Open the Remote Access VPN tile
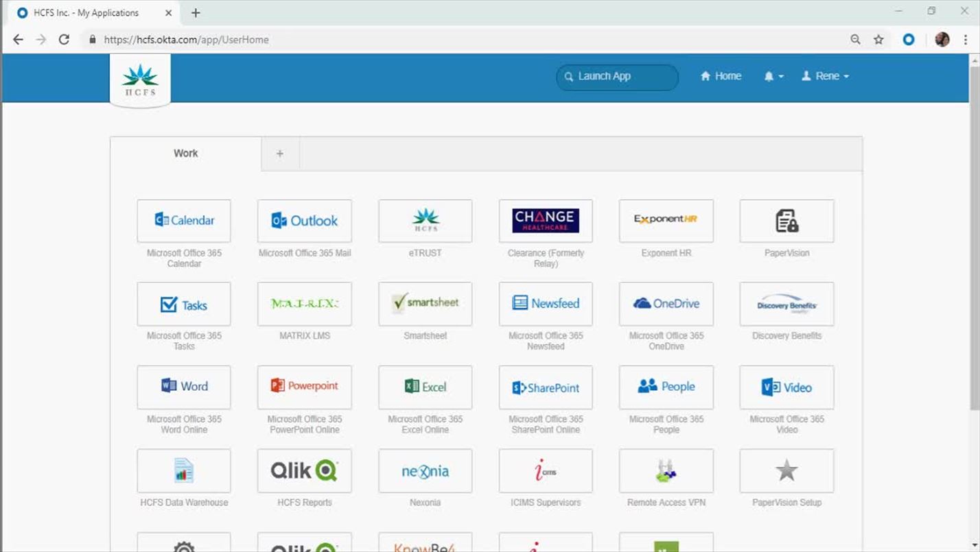Screen dimensions: 980x552 (x=666, y=470)
